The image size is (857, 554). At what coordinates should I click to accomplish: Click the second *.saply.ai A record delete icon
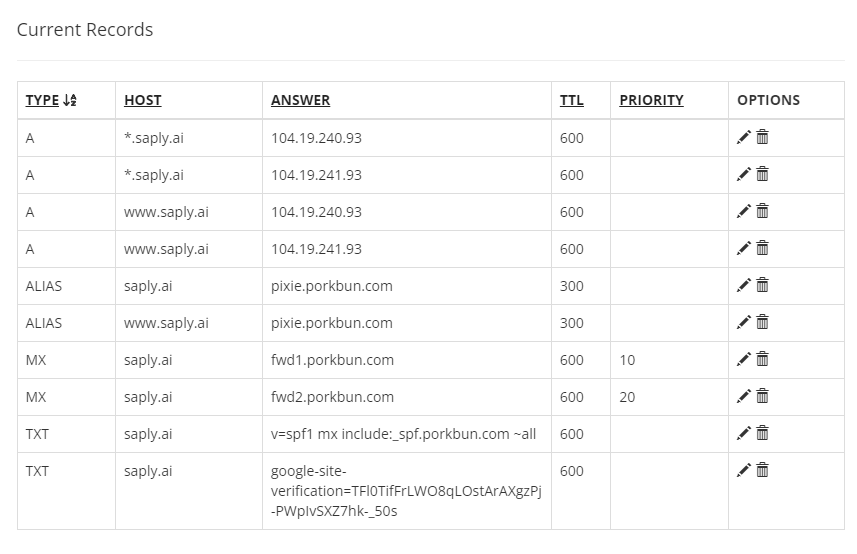(x=762, y=175)
